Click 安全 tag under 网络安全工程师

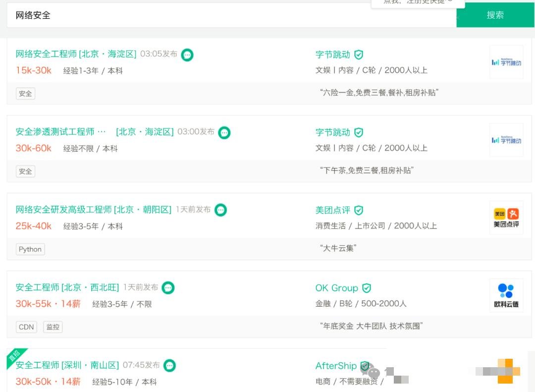tap(26, 94)
